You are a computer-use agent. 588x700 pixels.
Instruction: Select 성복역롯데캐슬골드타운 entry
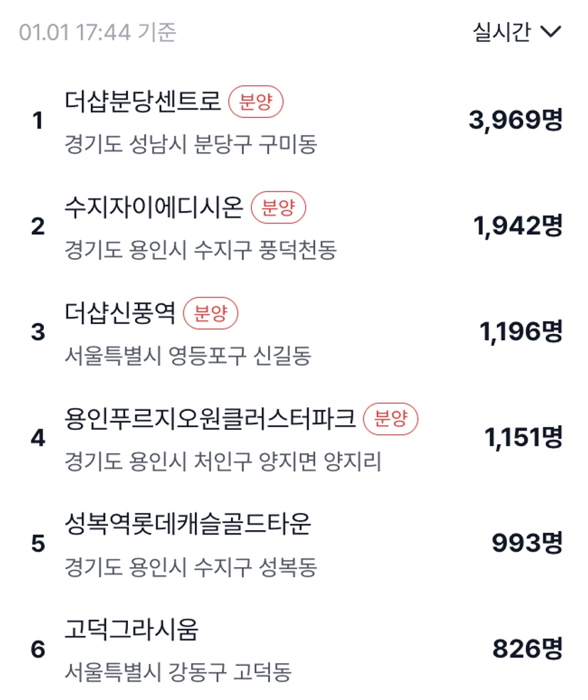point(188,525)
